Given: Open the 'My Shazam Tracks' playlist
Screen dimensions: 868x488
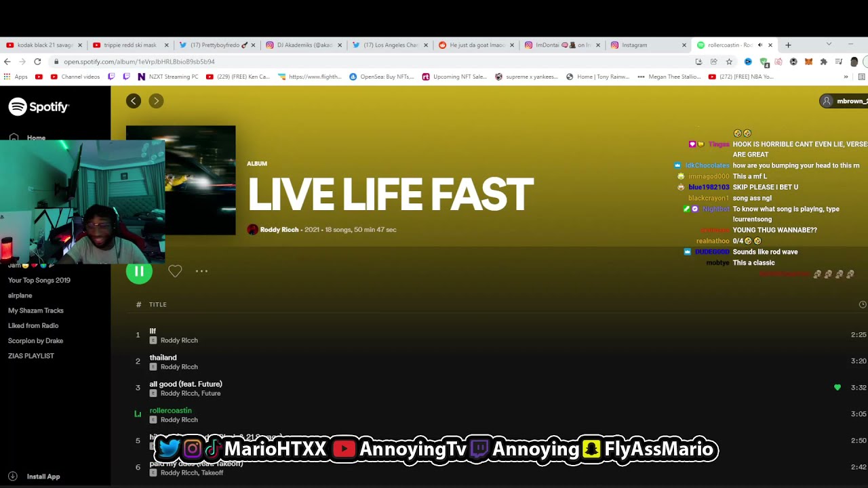Looking at the screenshot, I should tap(36, 310).
